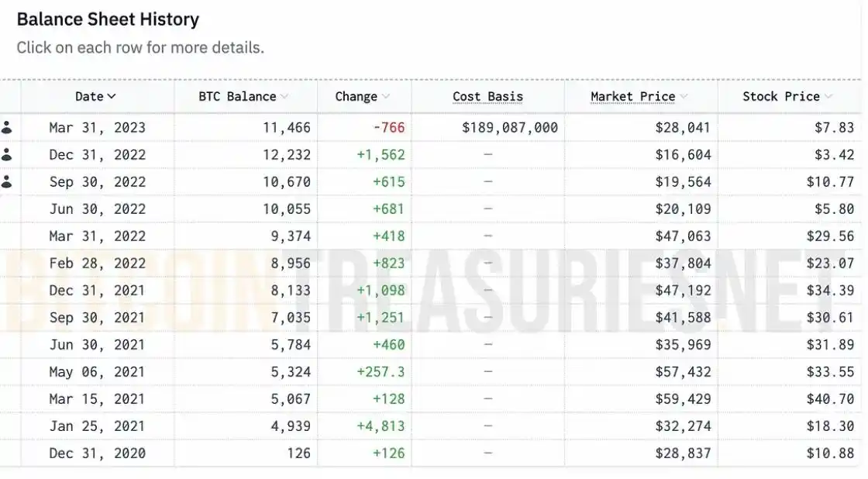Open the Jun 30, 2022 row details

pyautogui.click(x=97, y=209)
